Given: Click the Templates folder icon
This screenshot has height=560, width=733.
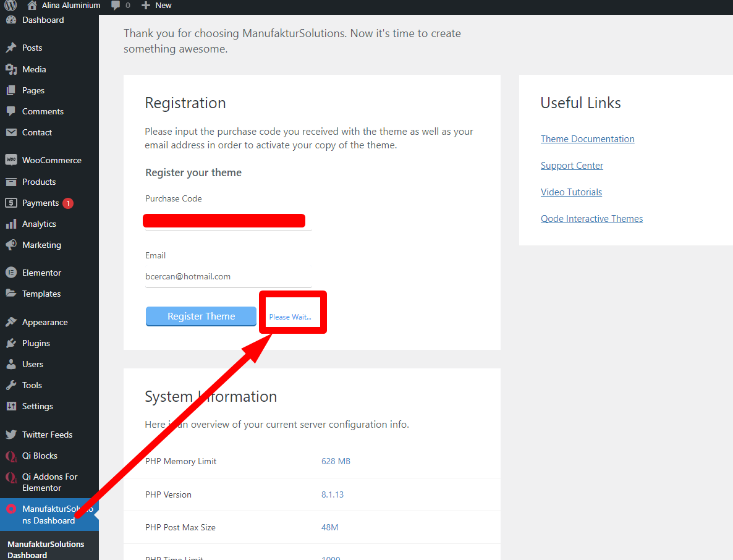Looking at the screenshot, I should pyautogui.click(x=11, y=293).
